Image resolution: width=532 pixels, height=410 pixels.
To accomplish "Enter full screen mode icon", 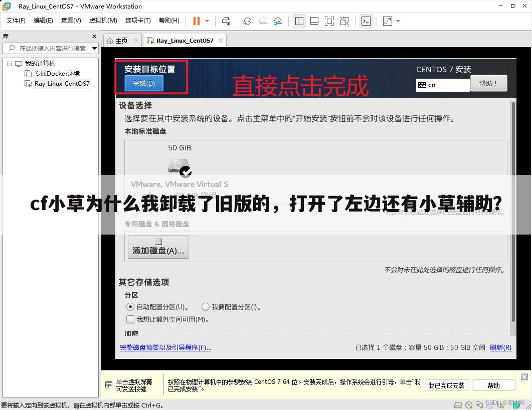I will 329,21.
